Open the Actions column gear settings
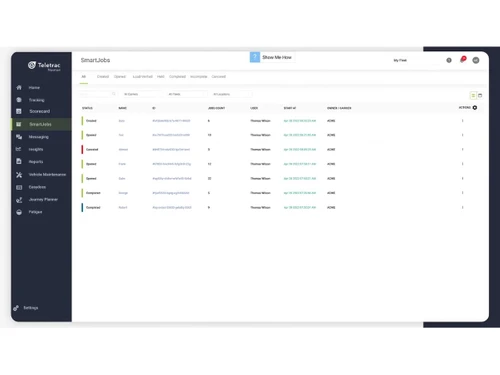500x375 pixels. 475,108
